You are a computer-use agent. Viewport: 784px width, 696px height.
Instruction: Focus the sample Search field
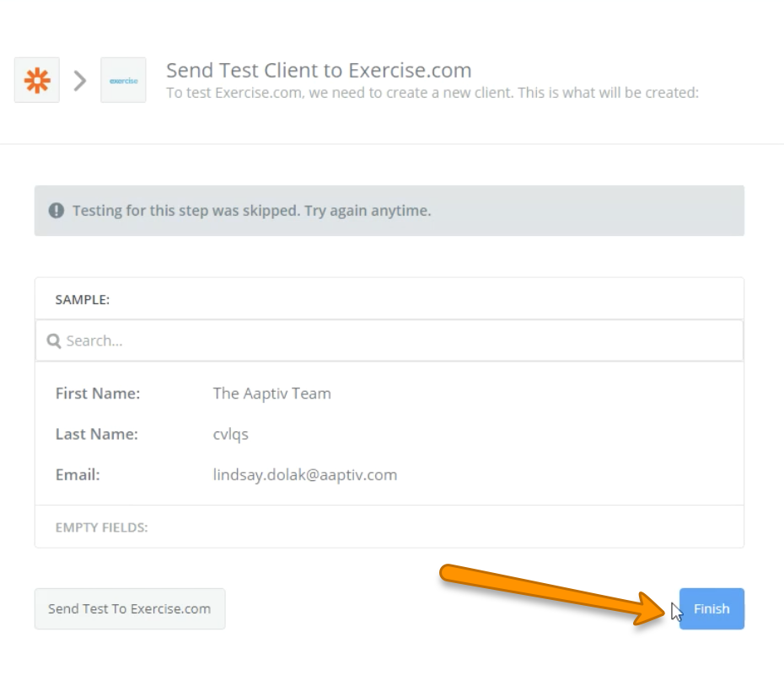(389, 340)
